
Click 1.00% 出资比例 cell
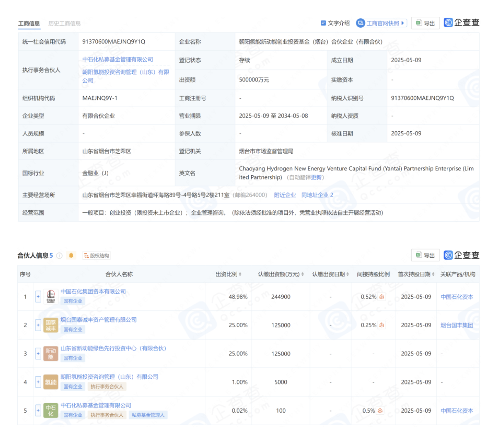click(x=240, y=382)
